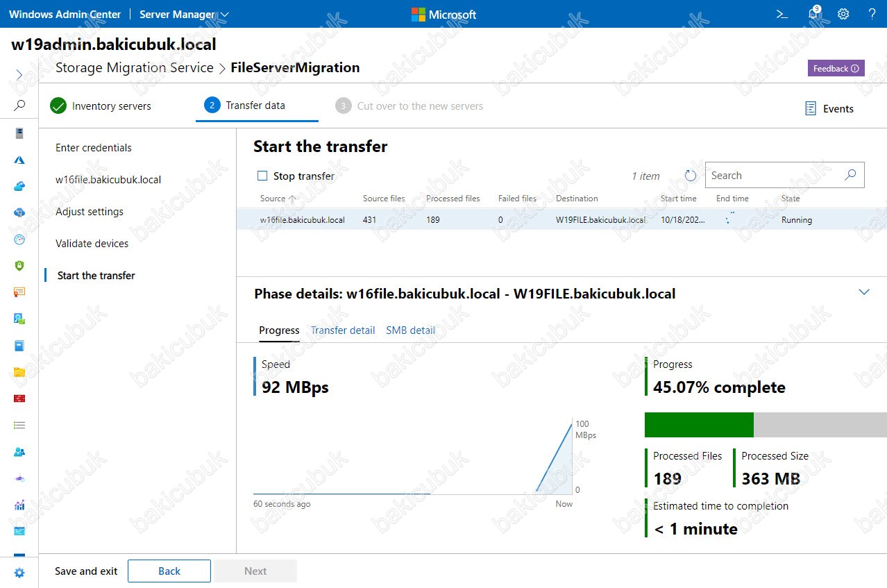Click the Running state cell

[796, 219]
